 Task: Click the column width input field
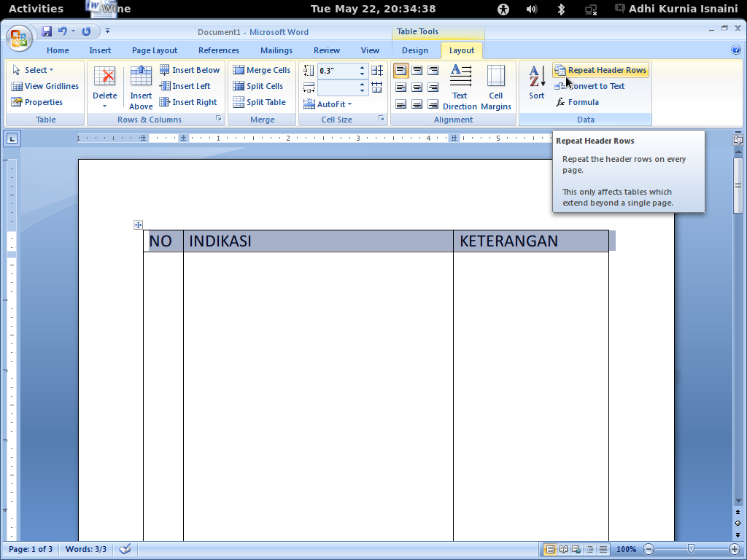pos(338,87)
